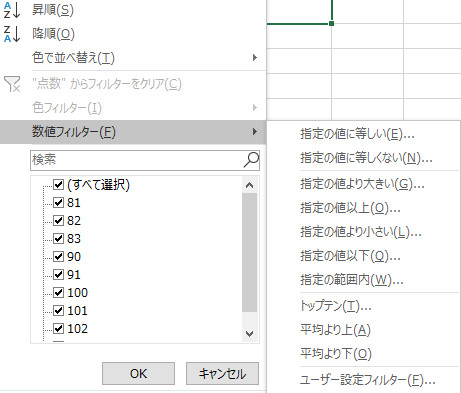
Task: Click the filter list scroll down arrow
Action: pos(249,333)
